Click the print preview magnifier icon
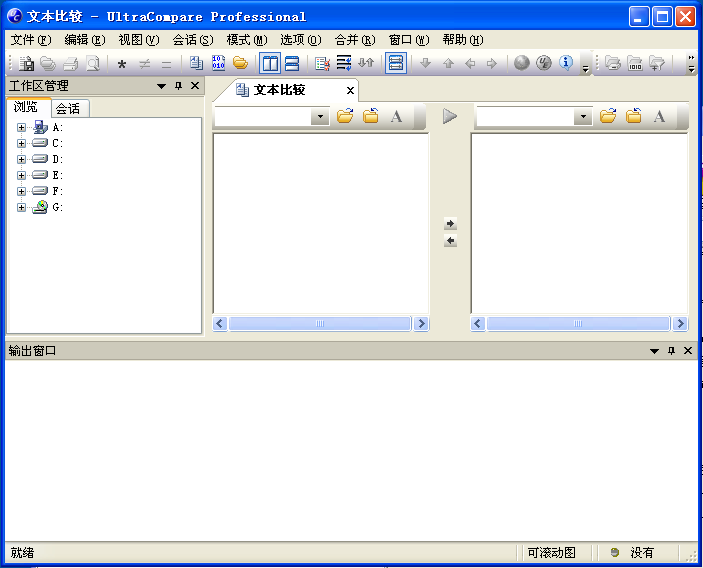This screenshot has height=568, width=703. (93, 63)
